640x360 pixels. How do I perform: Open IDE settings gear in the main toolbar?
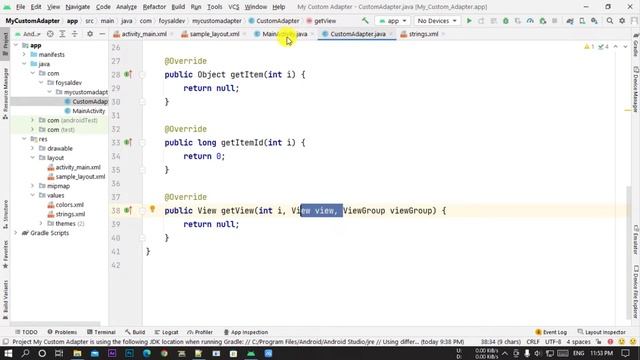622,21
